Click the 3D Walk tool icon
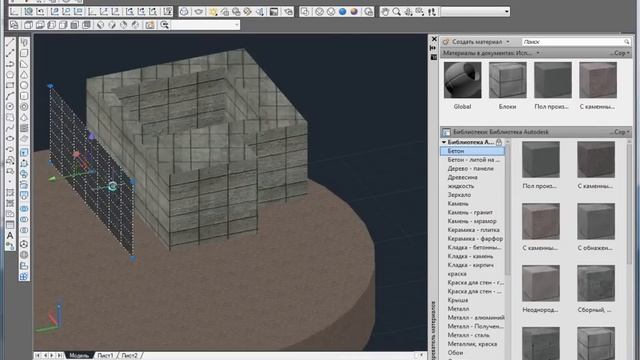 pyautogui.click(x=431, y=12)
